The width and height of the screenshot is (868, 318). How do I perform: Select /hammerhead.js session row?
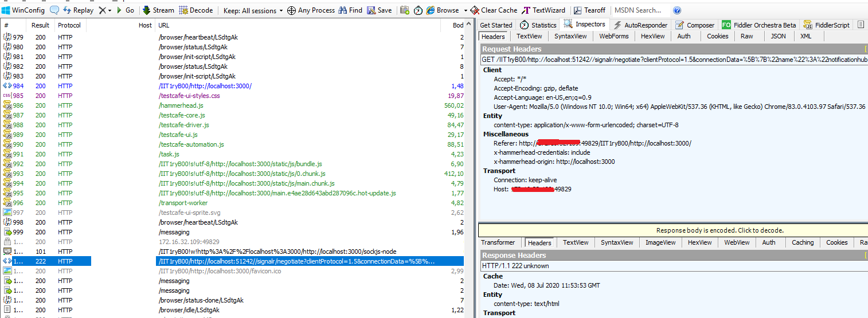click(233, 105)
